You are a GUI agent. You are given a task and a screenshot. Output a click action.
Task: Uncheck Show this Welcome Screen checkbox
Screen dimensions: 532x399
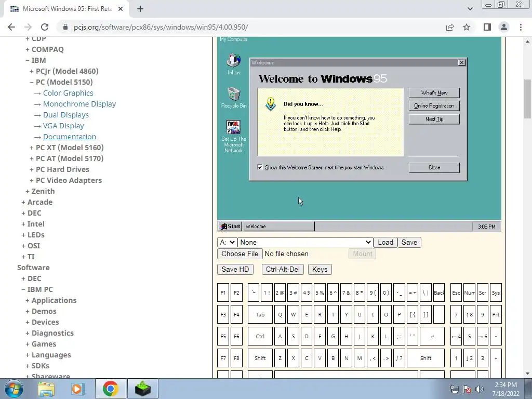tap(260, 167)
